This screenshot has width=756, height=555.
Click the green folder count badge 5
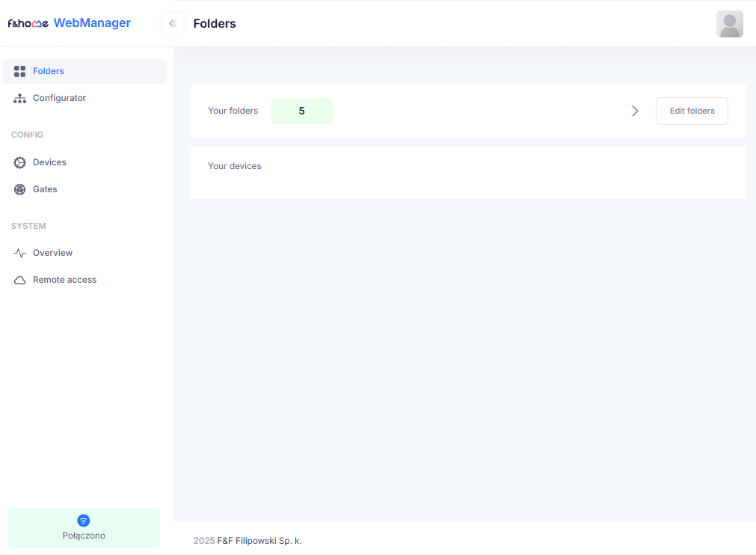tap(302, 111)
